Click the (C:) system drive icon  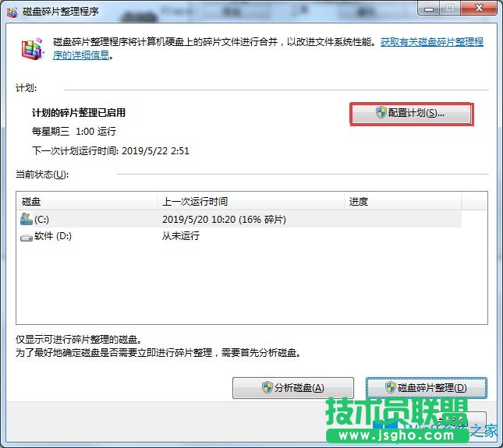27,219
